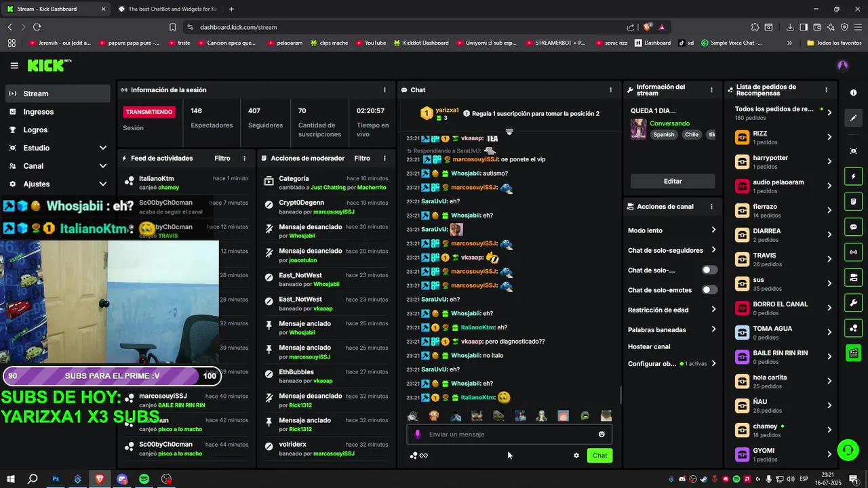Open three-dot menu of Feed de actividades
The image size is (868, 488).
tap(245, 158)
